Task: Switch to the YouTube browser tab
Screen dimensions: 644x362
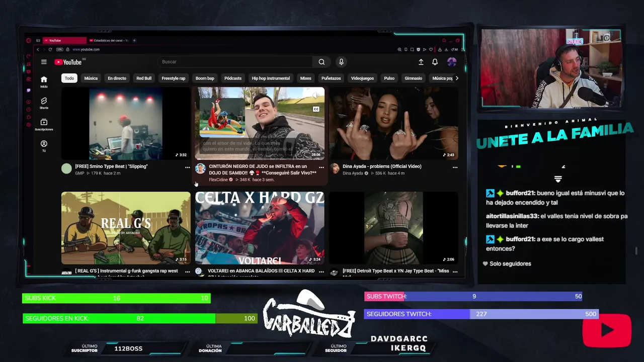Action: 64,40
